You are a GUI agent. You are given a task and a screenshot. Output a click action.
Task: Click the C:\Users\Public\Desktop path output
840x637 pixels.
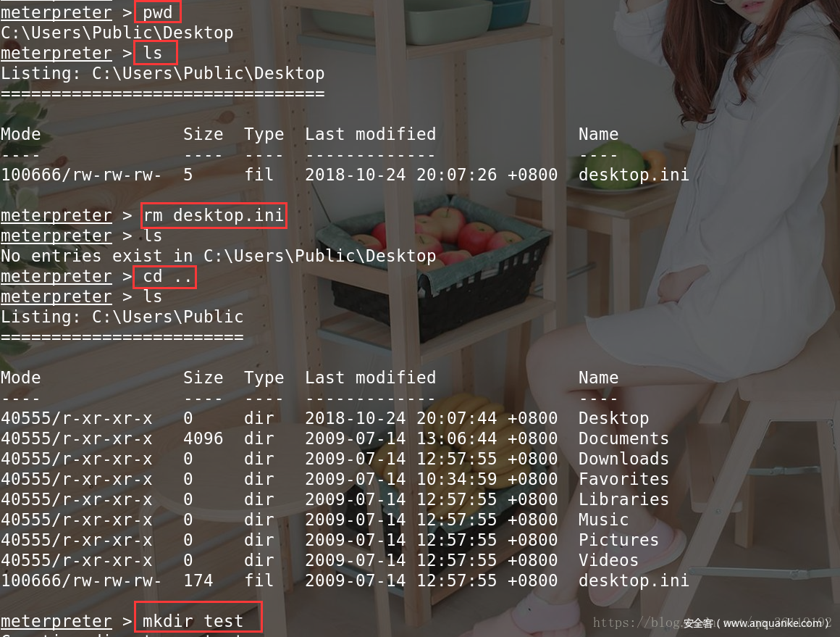pyautogui.click(x=117, y=33)
